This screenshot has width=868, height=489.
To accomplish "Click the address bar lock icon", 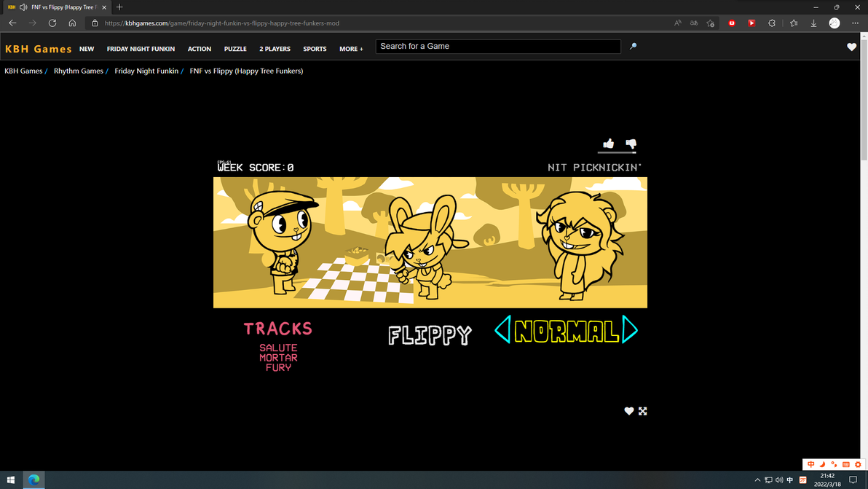I will coord(95,23).
